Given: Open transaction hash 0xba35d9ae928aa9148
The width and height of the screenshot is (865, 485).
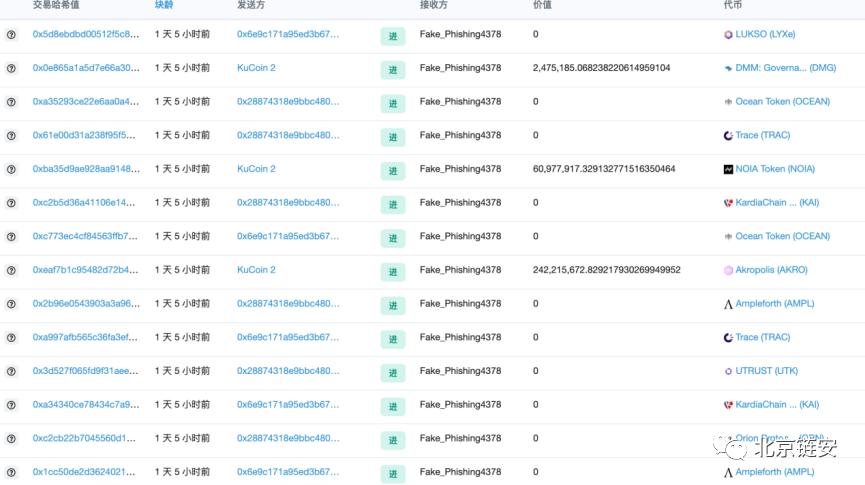Looking at the screenshot, I should pyautogui.click(x=86, y=169).
